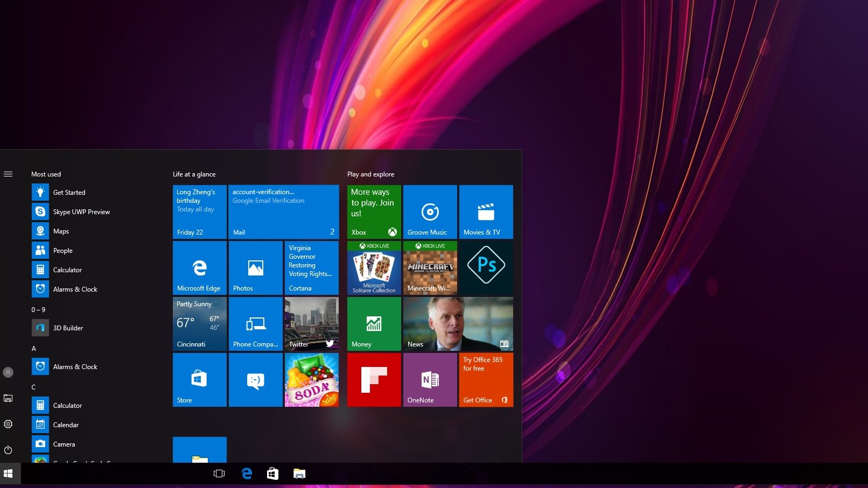Open the Store tile

pos(200,380)
